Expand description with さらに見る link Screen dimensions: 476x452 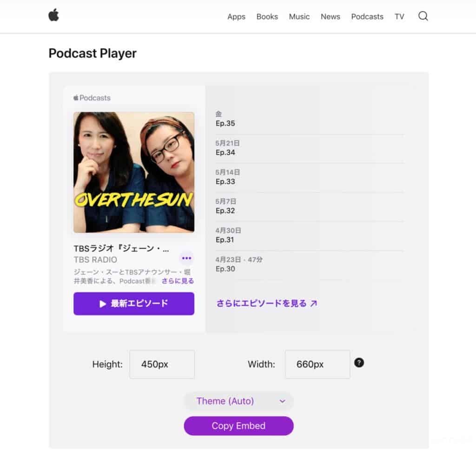(x=178, y=281)
